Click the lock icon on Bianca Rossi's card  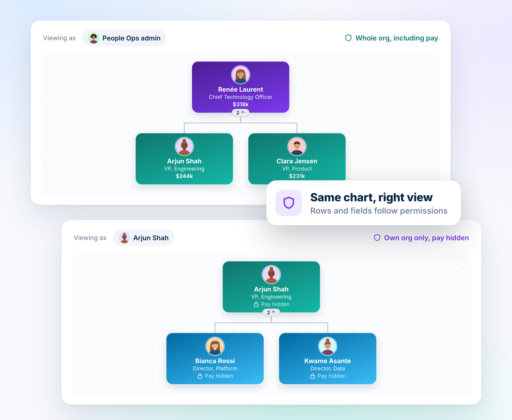point(200,376)
